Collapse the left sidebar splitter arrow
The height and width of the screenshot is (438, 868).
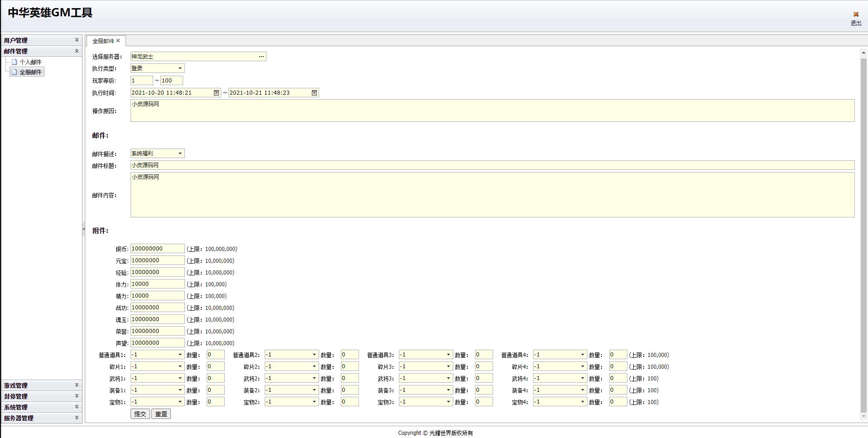pos(83,229)
